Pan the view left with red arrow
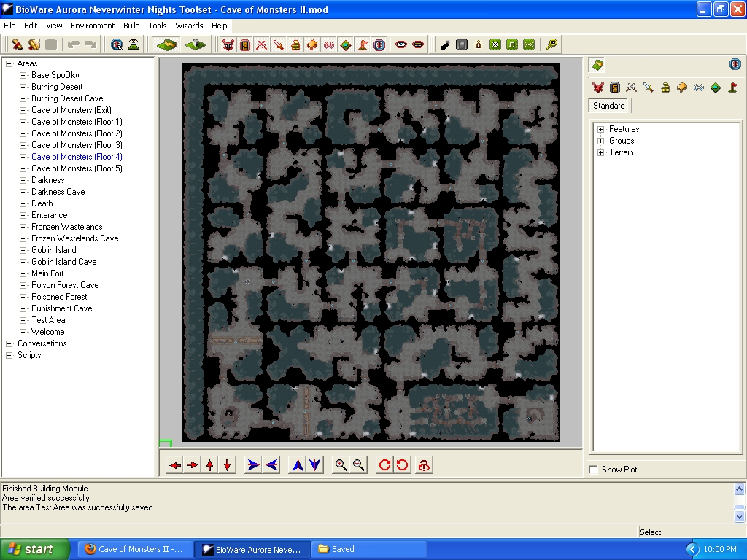This screenshot has width=747, height=560. tap(175, 465)
